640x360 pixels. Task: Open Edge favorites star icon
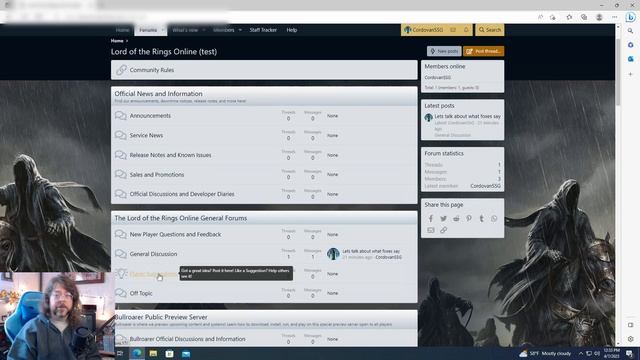569,17
